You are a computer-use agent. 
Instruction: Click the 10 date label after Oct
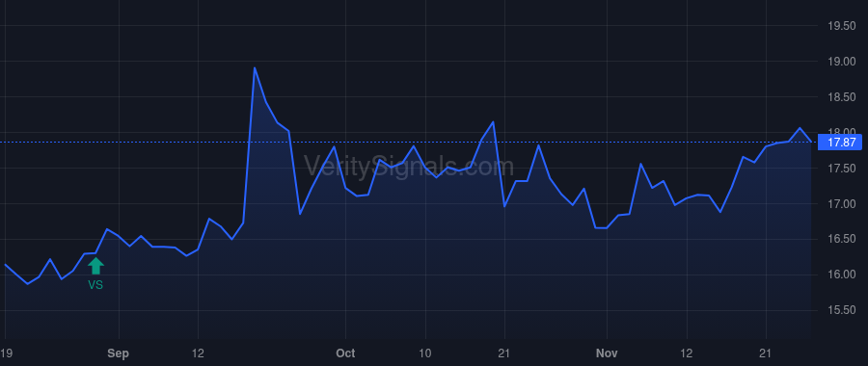425,353
